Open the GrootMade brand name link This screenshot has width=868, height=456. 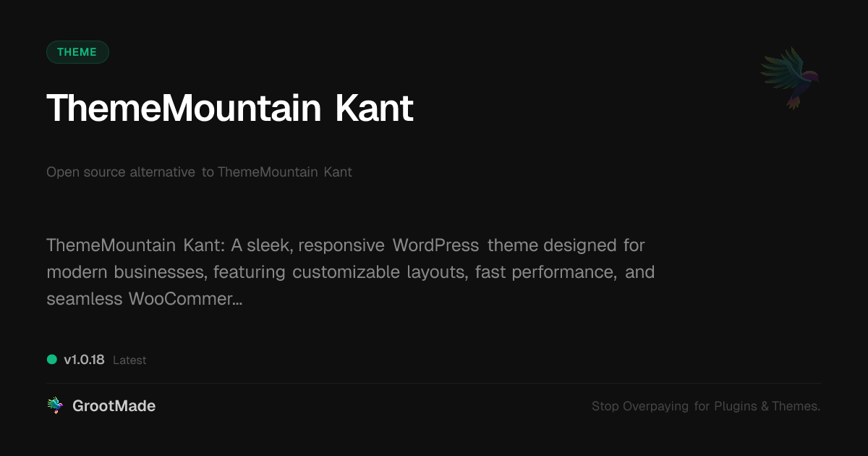click(x=114, y=406)
